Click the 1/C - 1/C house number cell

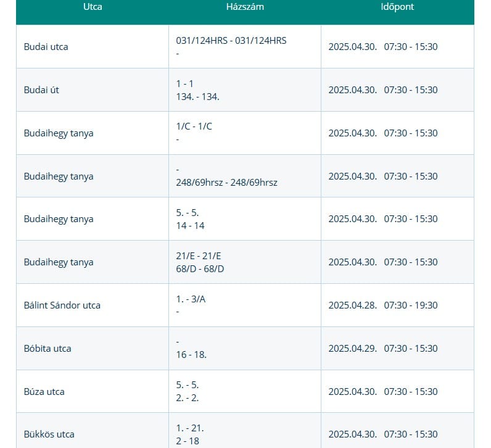(194, 127)
